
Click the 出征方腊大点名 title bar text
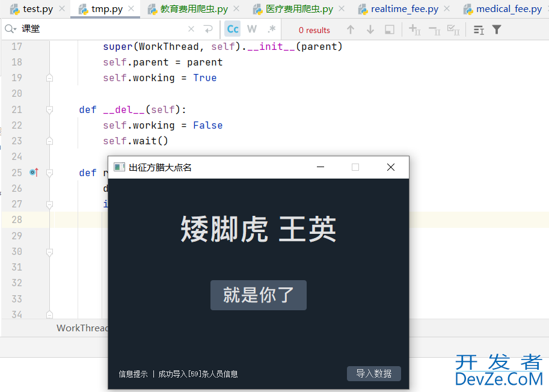(x=161, y=167)
